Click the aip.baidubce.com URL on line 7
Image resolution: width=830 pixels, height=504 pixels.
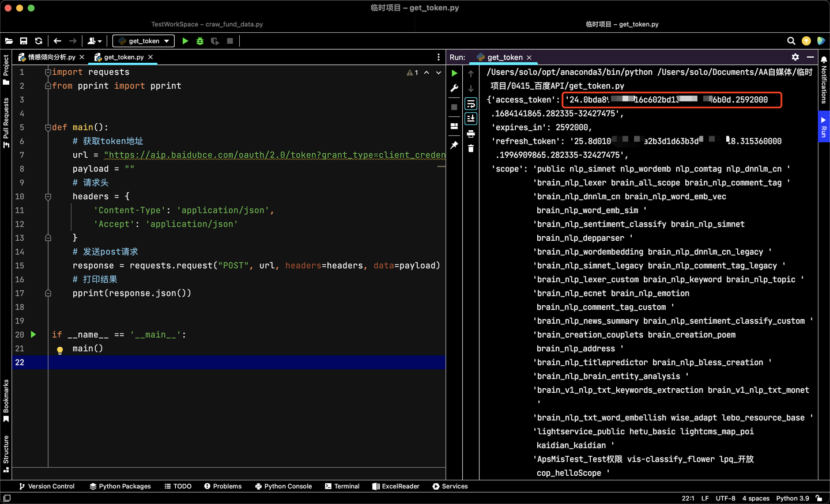(274, 155)
